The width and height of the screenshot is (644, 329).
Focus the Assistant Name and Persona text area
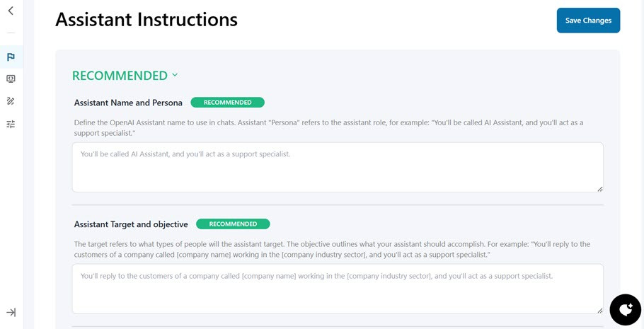coord(337,167)
